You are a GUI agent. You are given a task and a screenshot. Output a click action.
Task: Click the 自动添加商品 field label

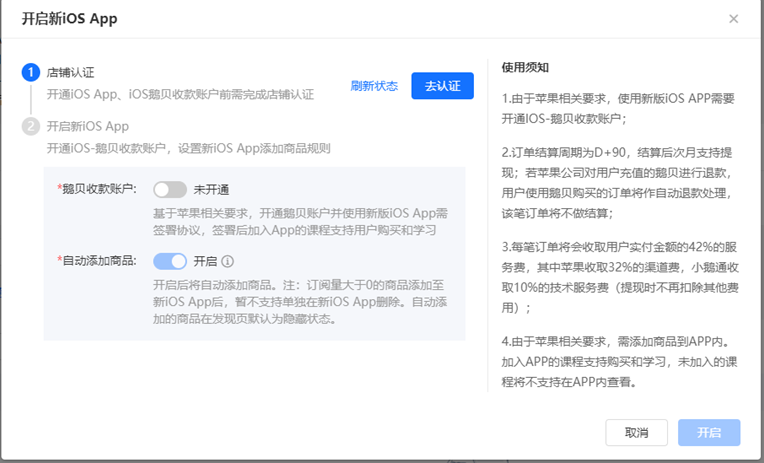click(97, 261)
